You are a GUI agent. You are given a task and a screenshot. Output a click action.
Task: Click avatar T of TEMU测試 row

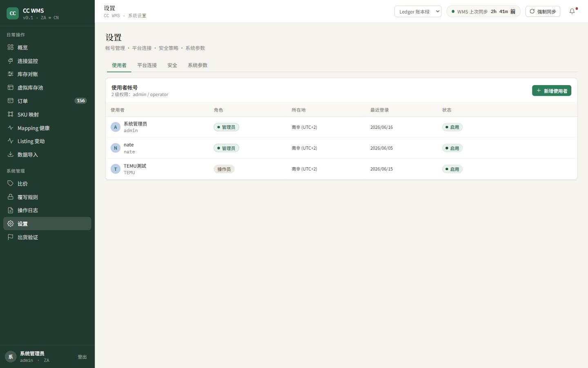pyautogui.click(x=116, y=169)
